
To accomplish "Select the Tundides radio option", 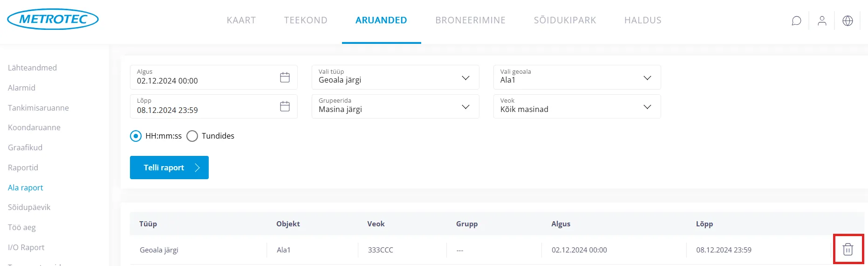I will coord(192,136).
